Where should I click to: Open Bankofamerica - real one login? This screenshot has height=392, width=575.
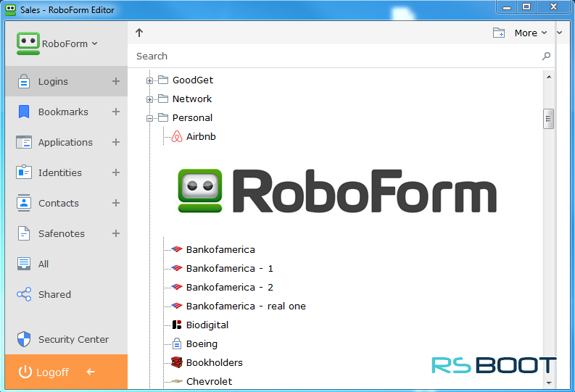246,306
